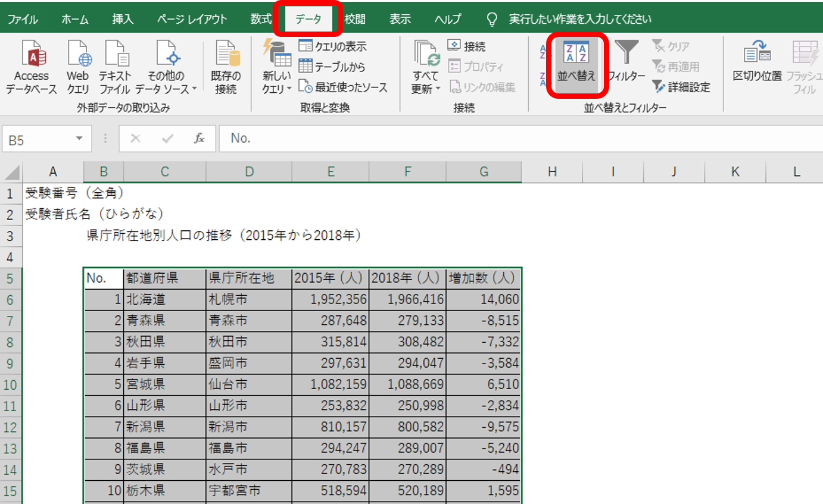Open existing connections (既存の接続)
The width and height of the screenshot is (823, 504).
pyautogui.click(x=226, y=67)
